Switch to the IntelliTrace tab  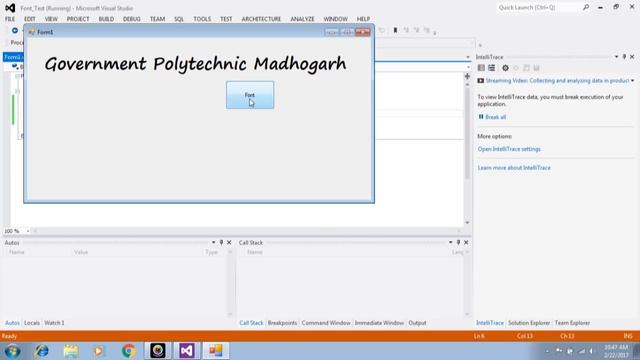[490, 323]
